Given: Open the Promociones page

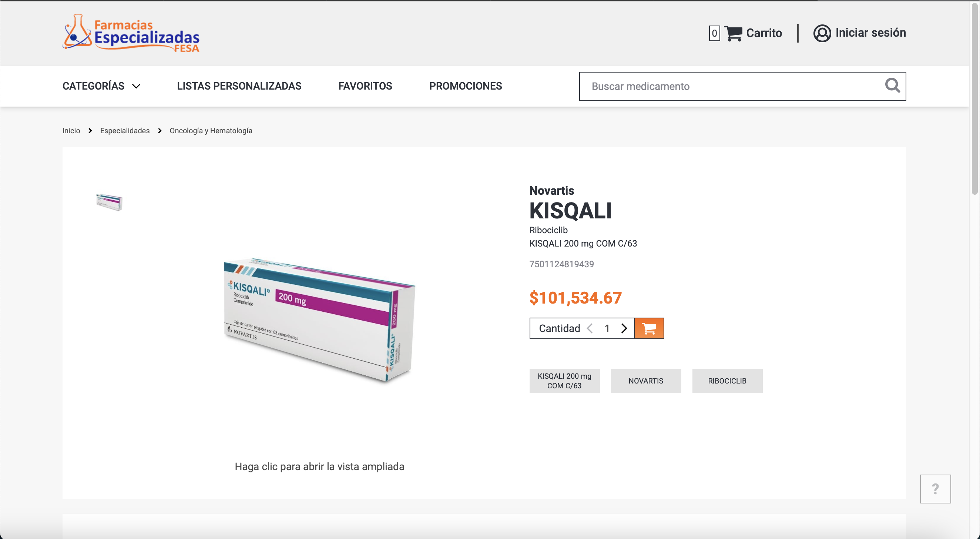Looking at the screenshot, I should pyautogui.click(x=466, y=86).
